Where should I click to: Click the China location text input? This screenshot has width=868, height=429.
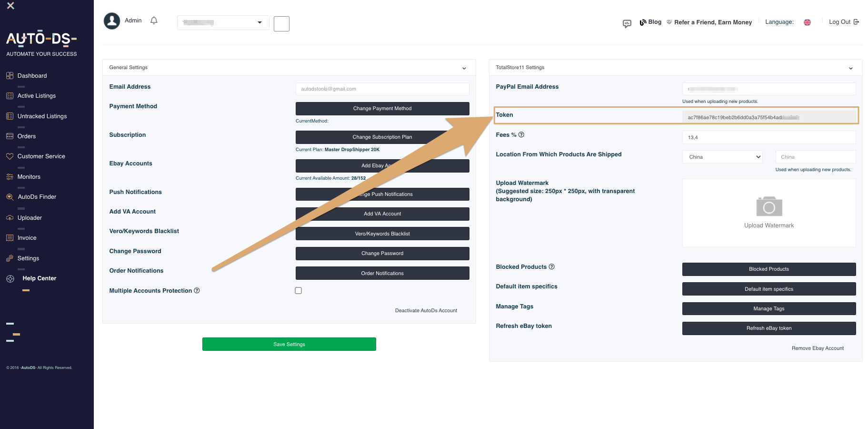pyautogui.click(x=816, y=157)
